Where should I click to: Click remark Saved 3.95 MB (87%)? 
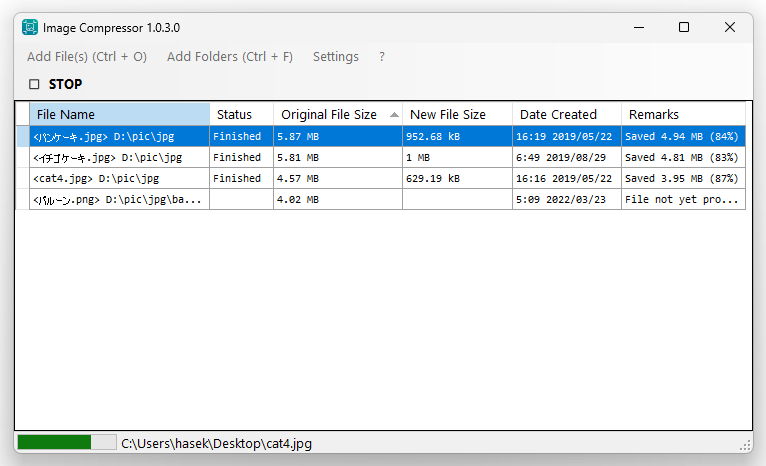tap(683, 178)
